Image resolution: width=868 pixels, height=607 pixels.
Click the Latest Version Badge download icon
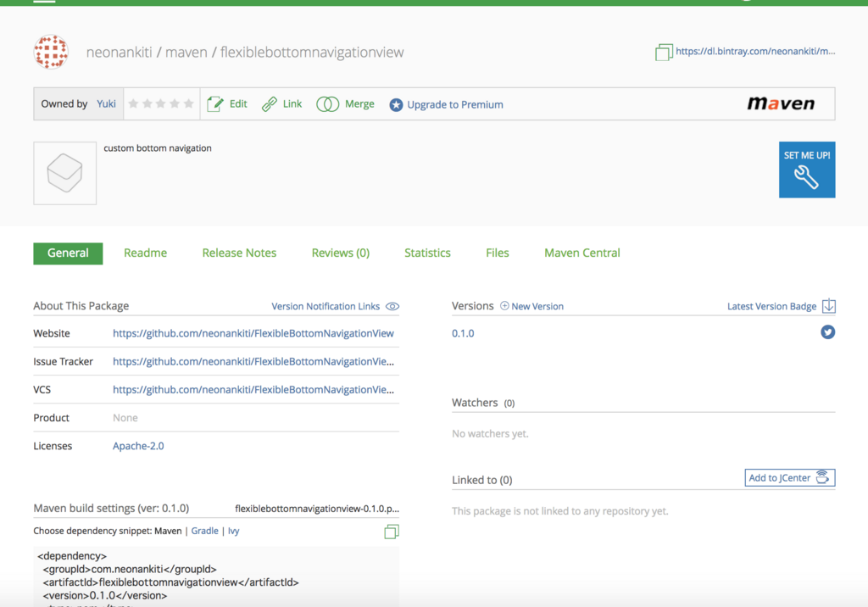click(x=829, y=306)
